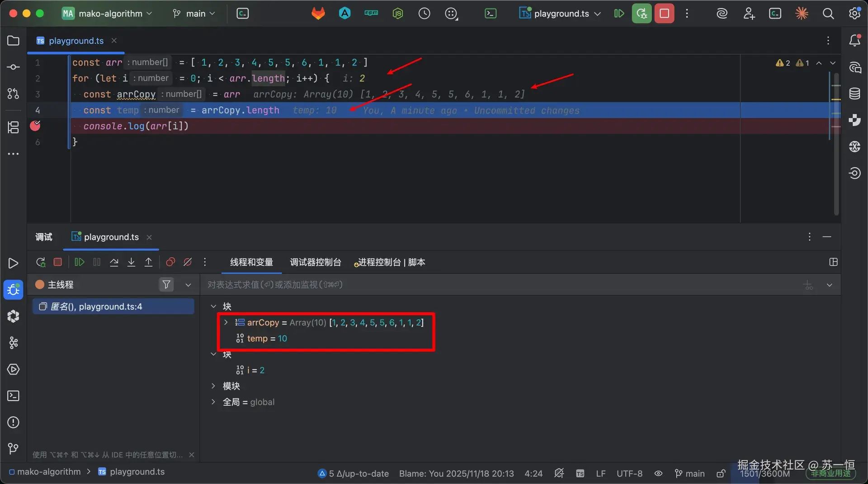Toggle read-only lock in status bar

[721, 474]
